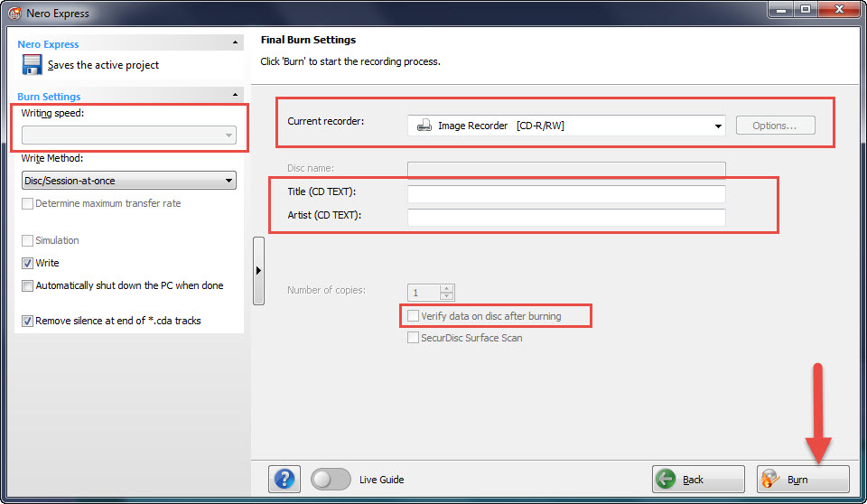
Task: Click into the Title (CD TEXT) field
Action: click(x=566, y=193)
